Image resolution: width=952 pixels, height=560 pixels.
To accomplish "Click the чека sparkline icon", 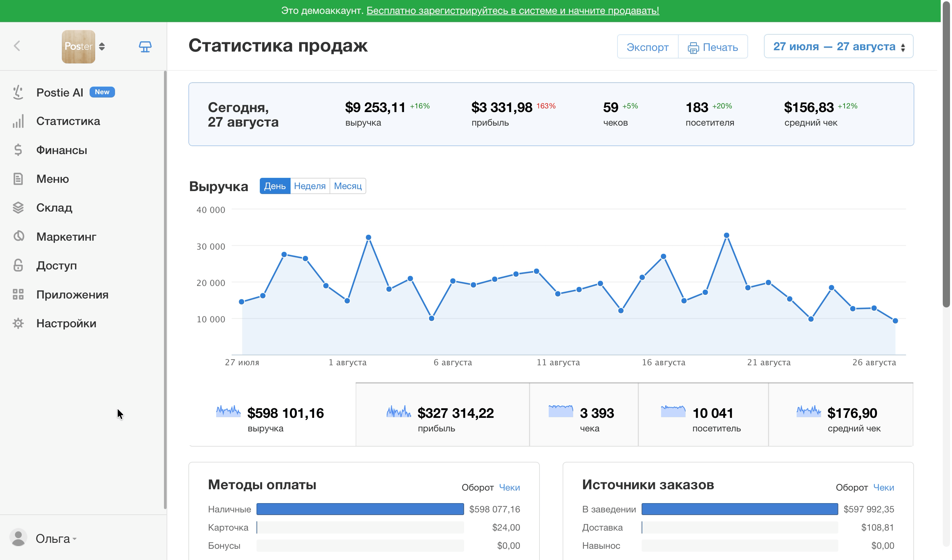I will pyautogui.click(x=561, y=411).
